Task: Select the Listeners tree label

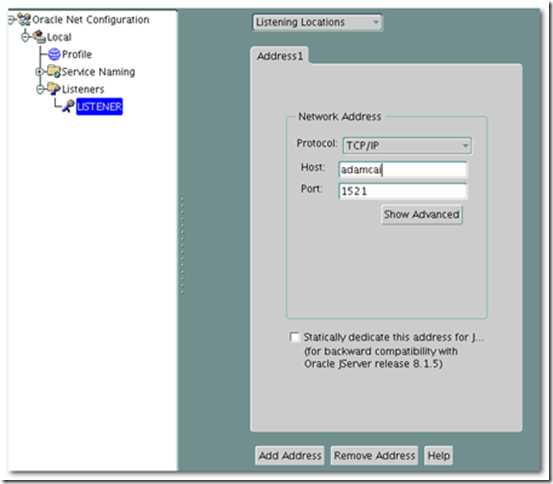Action: (x=83, y=89)
